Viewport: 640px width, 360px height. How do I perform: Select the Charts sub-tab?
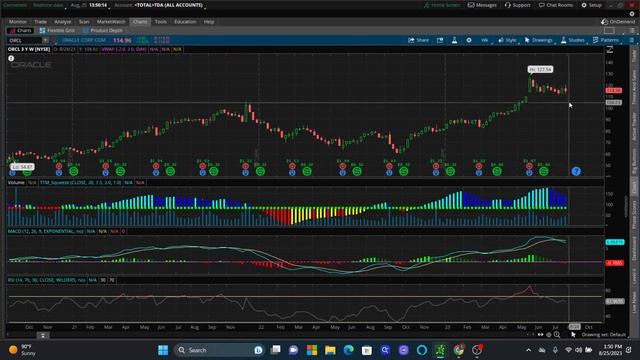(20, 30)
